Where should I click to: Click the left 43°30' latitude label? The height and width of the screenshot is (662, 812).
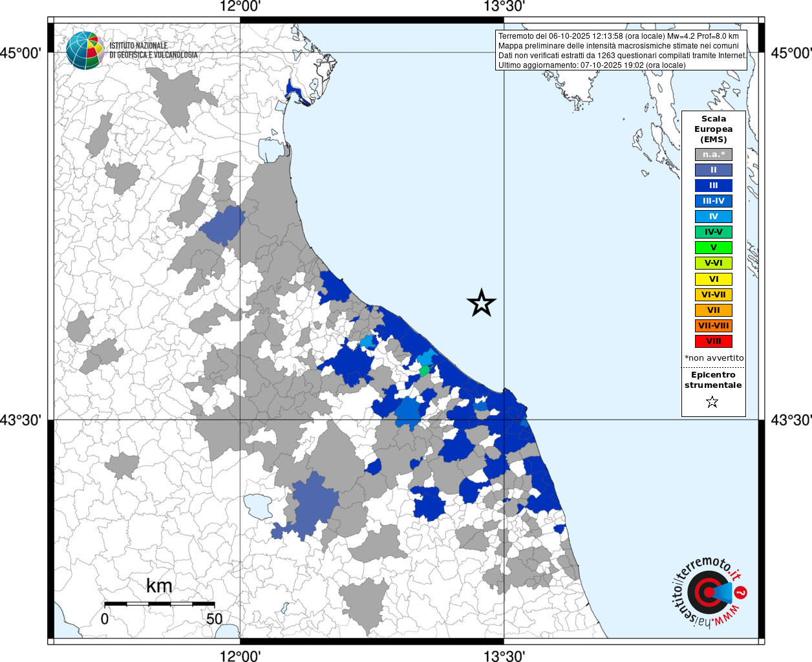[20, 420]
